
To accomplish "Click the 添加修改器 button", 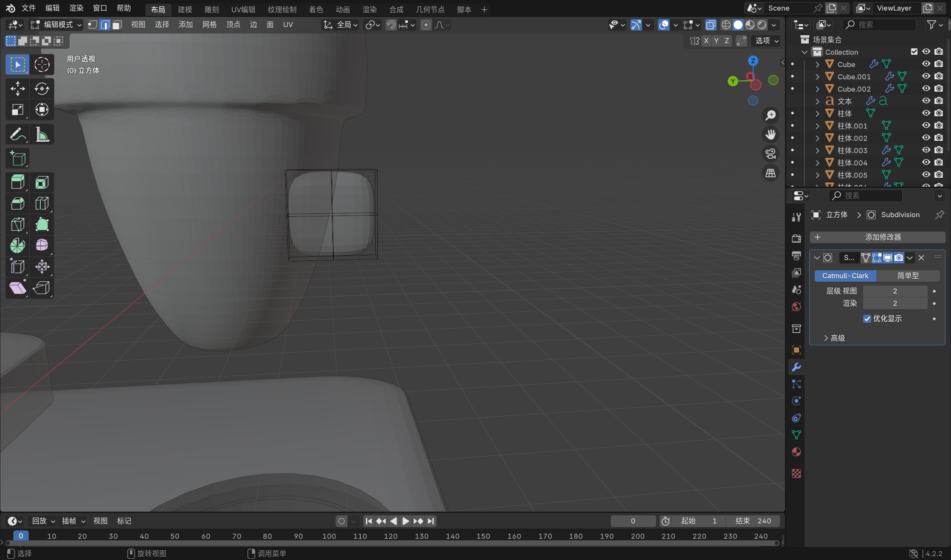I will [x=877, y=237].
